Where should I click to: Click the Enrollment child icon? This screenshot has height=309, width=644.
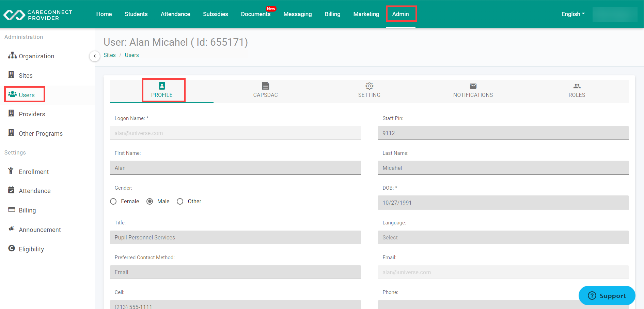point(11,171)
